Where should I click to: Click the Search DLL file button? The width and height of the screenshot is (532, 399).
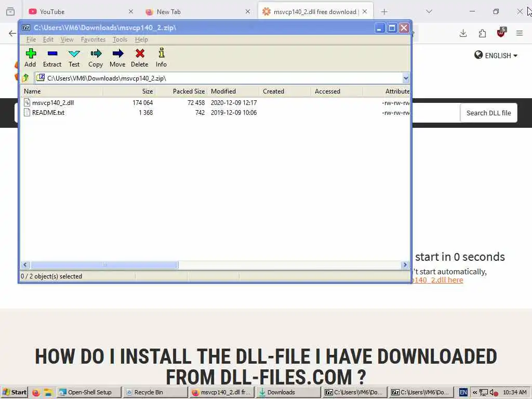488,113
